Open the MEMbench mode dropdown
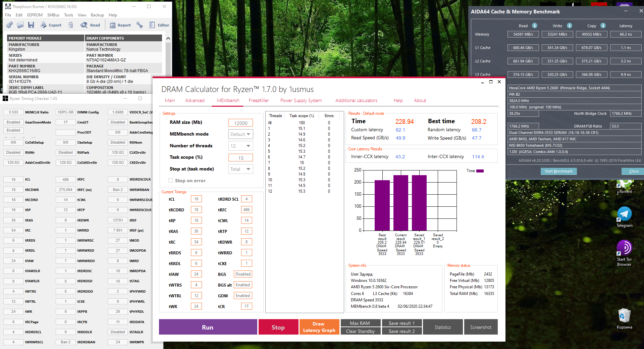This screenshot has height=349, width=644. coord(240,134)
